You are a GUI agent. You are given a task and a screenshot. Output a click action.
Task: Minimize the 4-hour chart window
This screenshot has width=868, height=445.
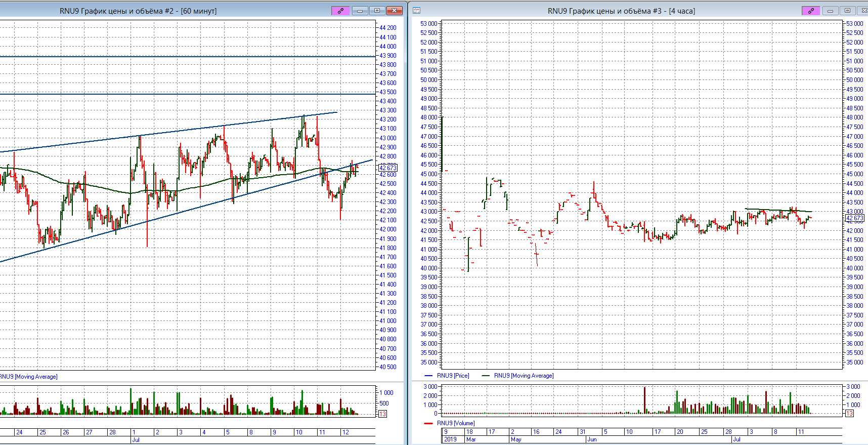coord(830,11)
